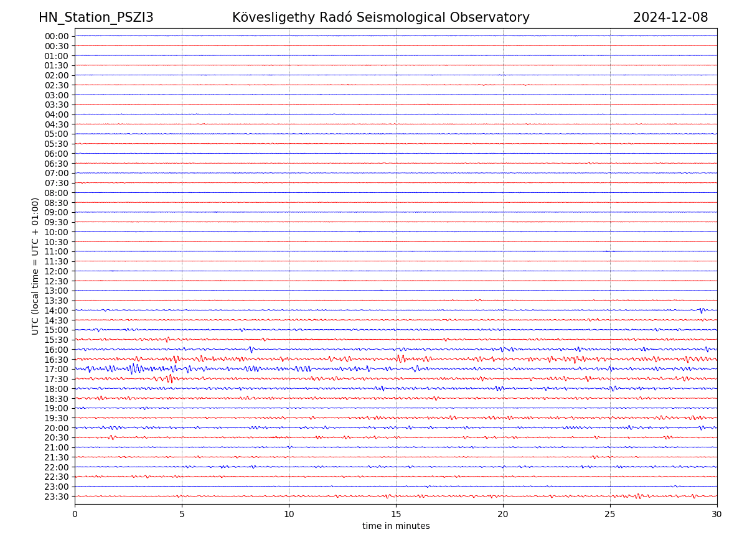Click the Kövesligethy Radó Seismological Observatory title
Viewport: 747px width, 560px height.
(x=380, y=17)
